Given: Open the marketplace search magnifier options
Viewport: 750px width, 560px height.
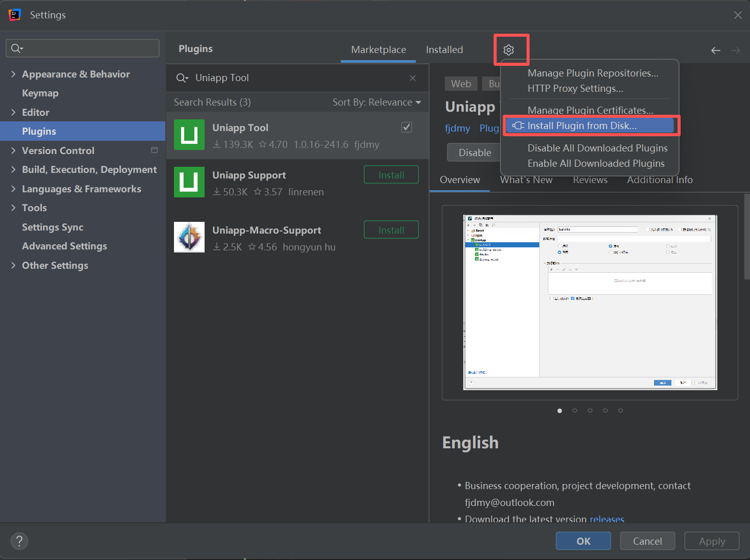Looking at the screenshot, I should 182,78.
